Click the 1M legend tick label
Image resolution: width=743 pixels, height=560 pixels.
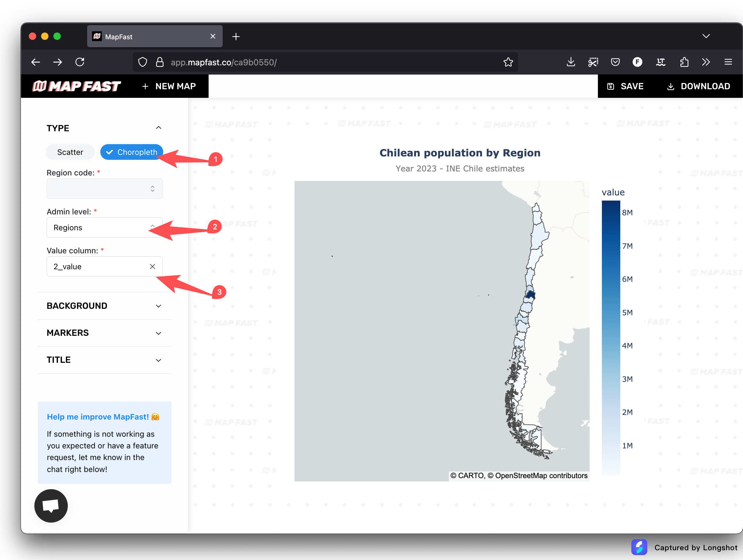click(x=627, y=446)
